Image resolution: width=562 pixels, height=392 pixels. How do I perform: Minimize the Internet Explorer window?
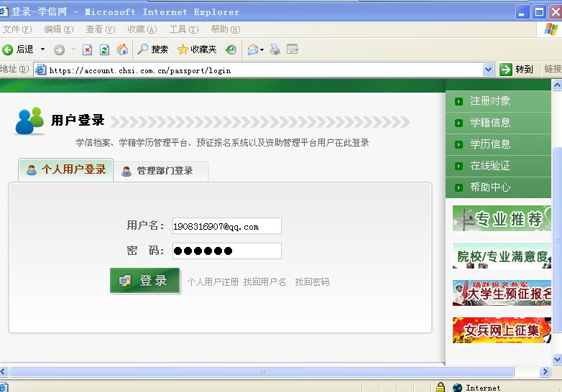point(522,12)
